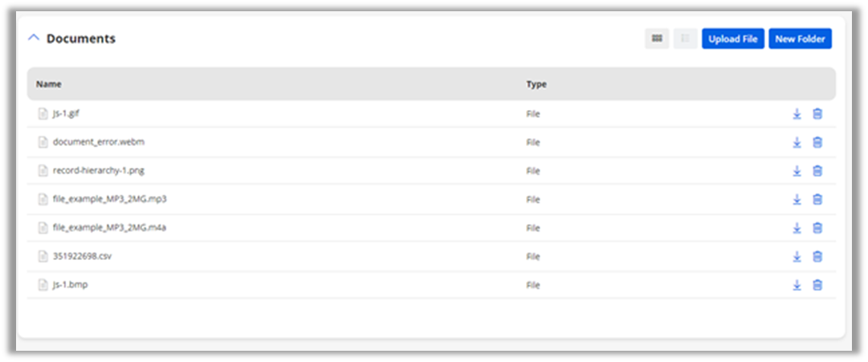This screenshot has width=868, height=362.
Task: Switch to list view layout
Action: point(685,39)
